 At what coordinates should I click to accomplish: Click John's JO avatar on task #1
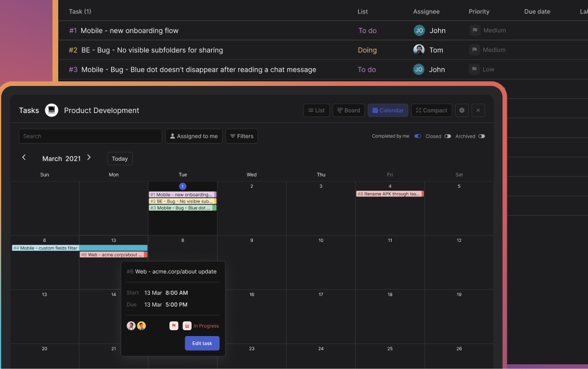pyautogui.click(x=419, y=31)
